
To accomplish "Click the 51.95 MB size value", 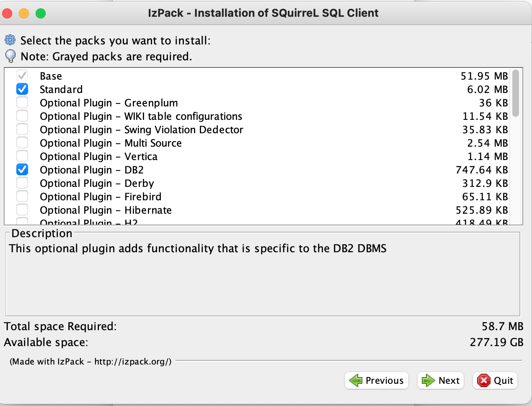I will [484, 76].
